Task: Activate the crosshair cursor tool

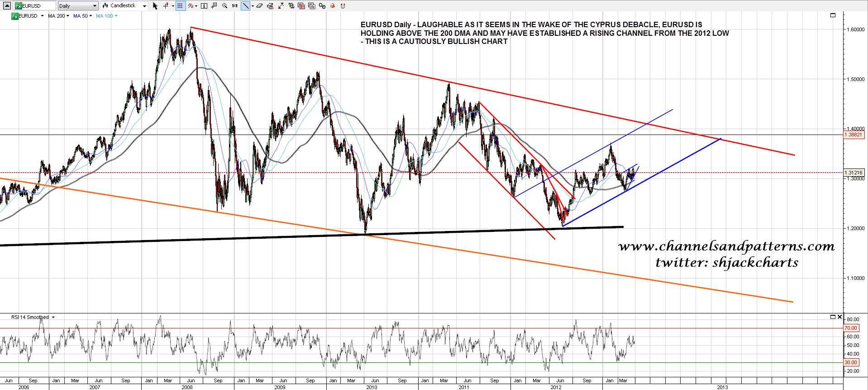Action: (166, 6)
